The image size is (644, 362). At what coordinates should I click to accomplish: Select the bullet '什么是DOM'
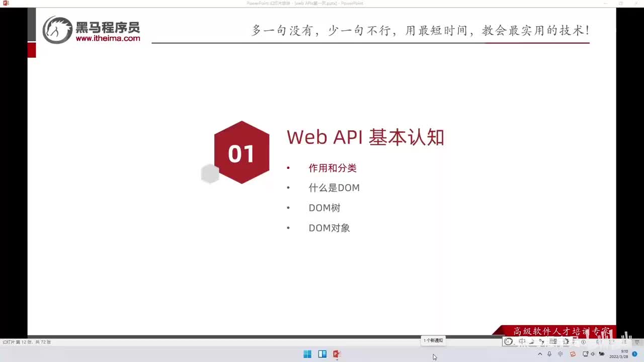(x=334, y=188)
